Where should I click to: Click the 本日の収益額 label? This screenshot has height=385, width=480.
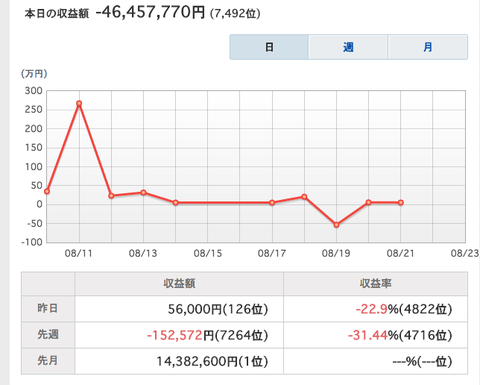[57, 14]
